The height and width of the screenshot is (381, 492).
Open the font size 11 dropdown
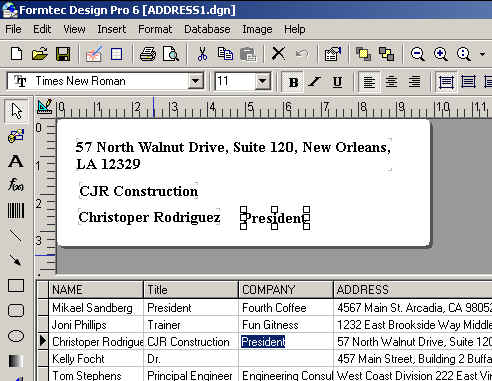tap(263, 81)
